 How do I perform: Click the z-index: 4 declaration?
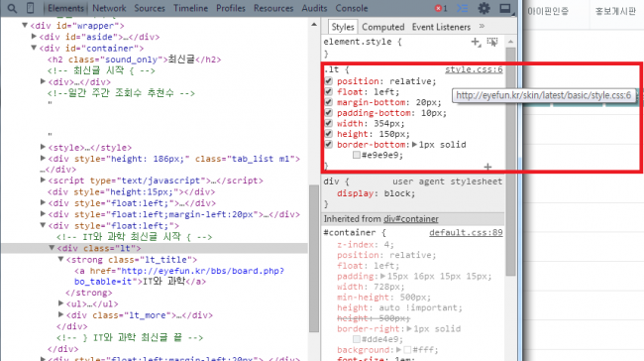[x=366, y=245]
